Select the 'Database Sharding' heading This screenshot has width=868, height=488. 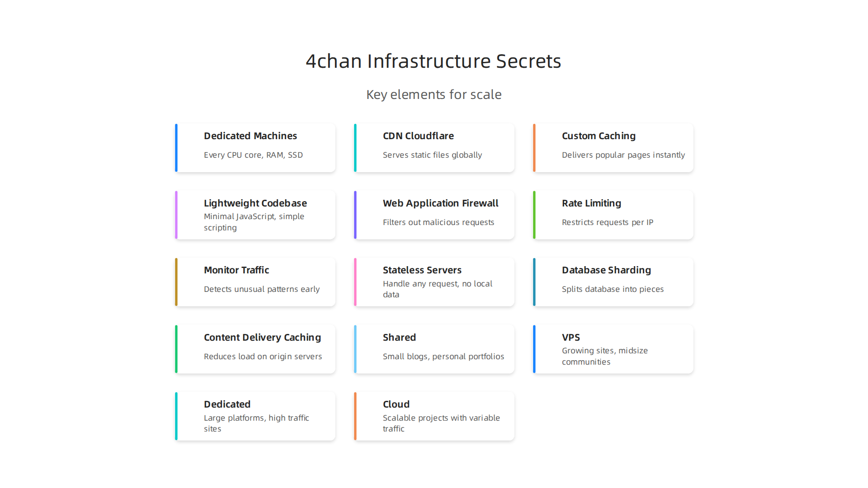pos(606,270)
